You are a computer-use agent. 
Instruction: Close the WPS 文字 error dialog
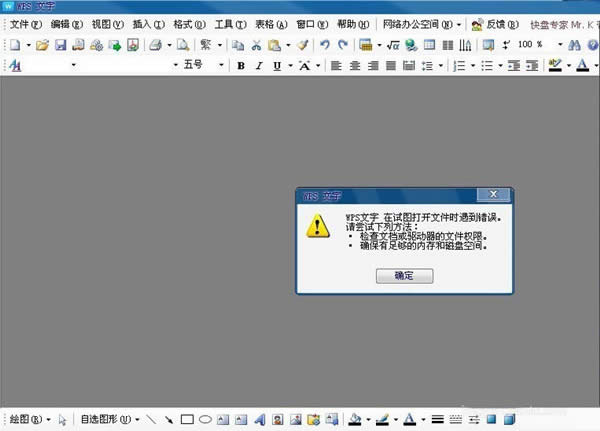492,194
